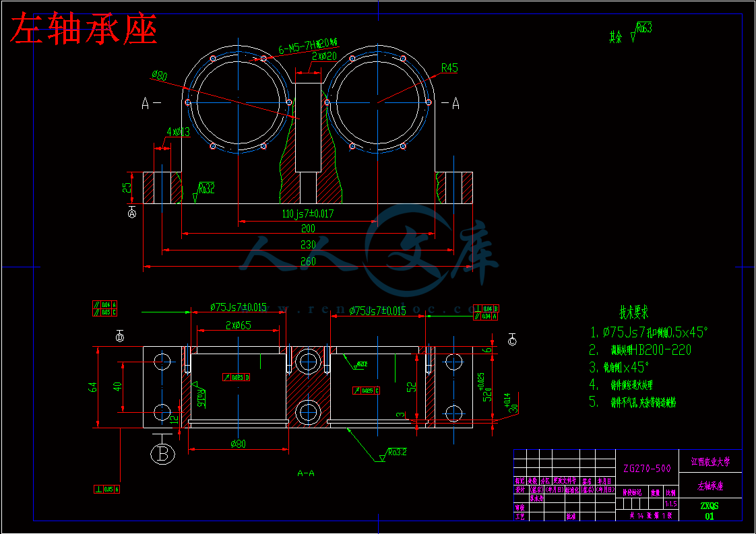
Task: Select the 40 hole spacing dimension
Action: (117, 387)
